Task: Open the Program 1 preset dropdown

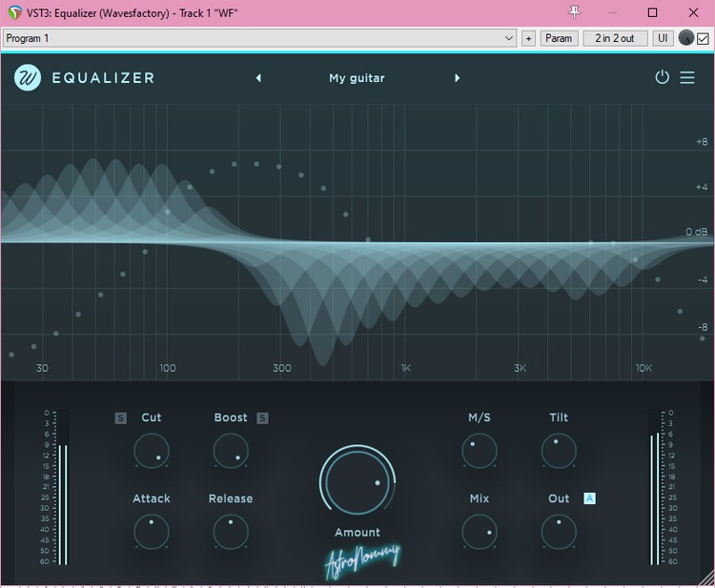Action: tap(259, 38)
